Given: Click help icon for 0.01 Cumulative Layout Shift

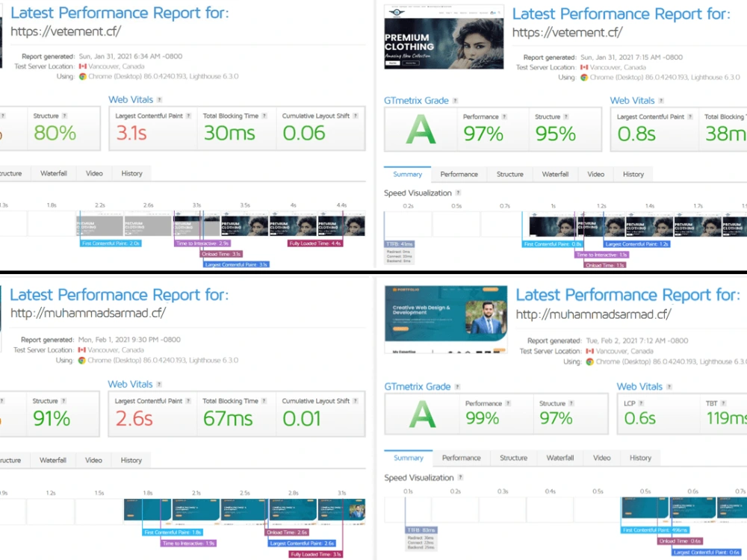Looking at the screenshot, I should point(356,401).
